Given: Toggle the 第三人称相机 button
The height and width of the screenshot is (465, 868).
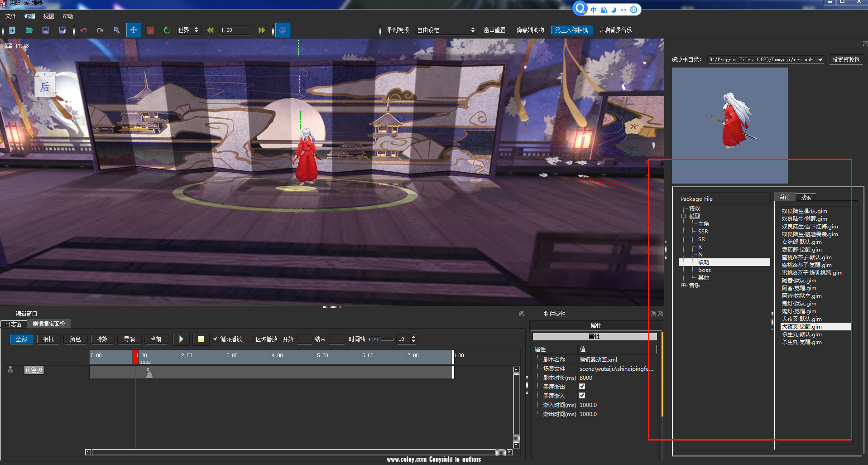Looking at the screenshot, I should tap(571, 30).
